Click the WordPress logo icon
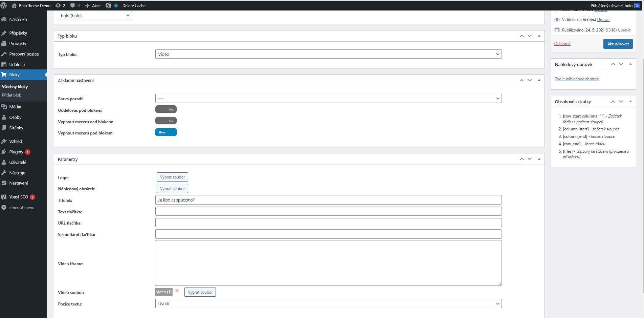The image size is (644, 318). pos(4,5)
